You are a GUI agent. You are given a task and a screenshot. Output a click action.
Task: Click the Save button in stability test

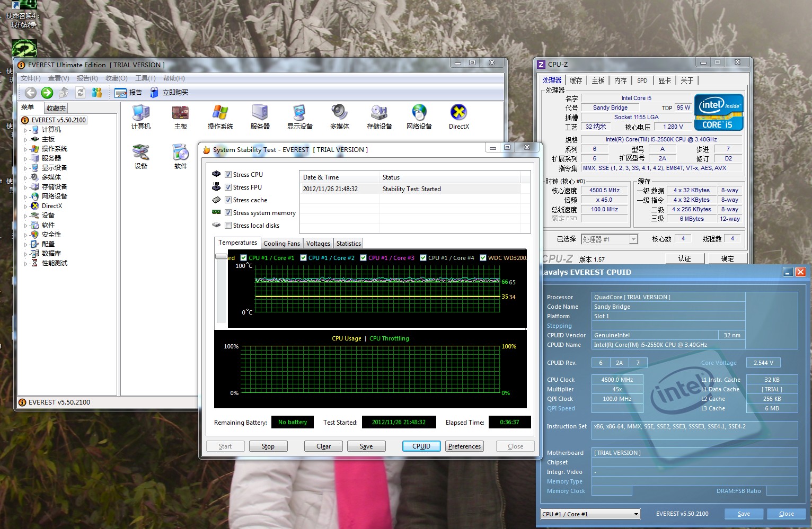pos(366,446)
